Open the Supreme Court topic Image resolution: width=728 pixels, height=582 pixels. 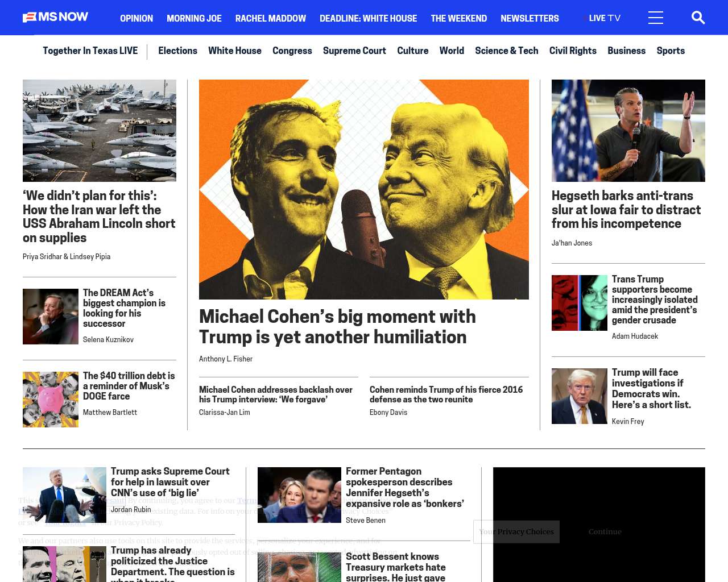pyautogui.click(x=354, y=51)
